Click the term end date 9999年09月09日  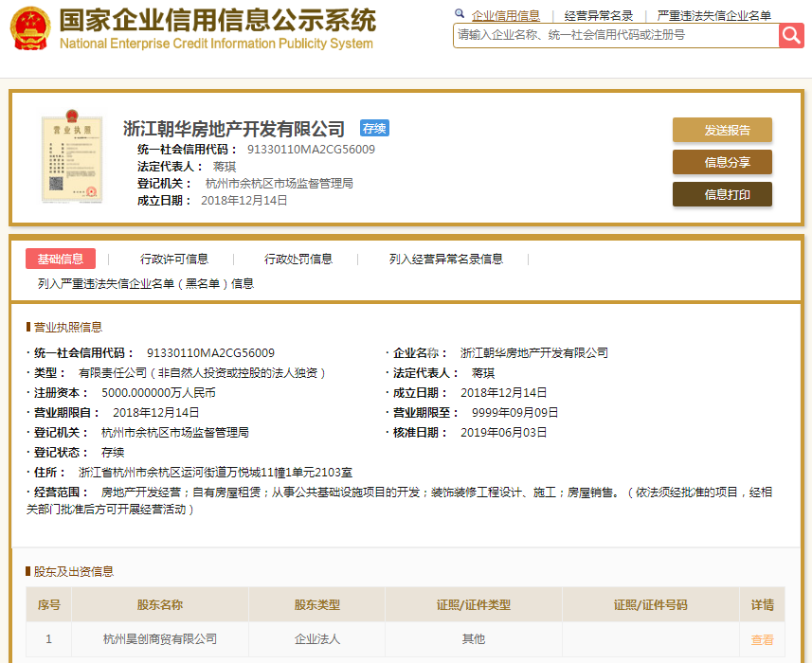click(514, 413)
